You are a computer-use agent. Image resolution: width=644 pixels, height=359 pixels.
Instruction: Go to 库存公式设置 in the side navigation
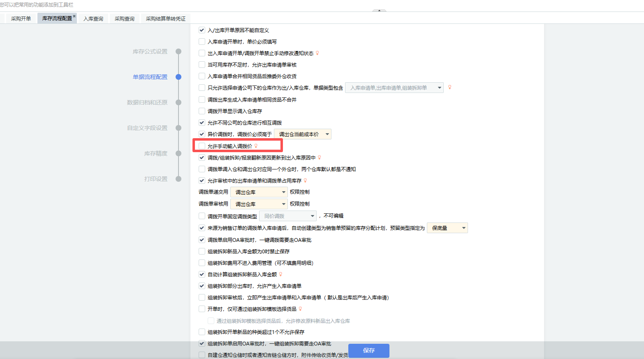150,51
